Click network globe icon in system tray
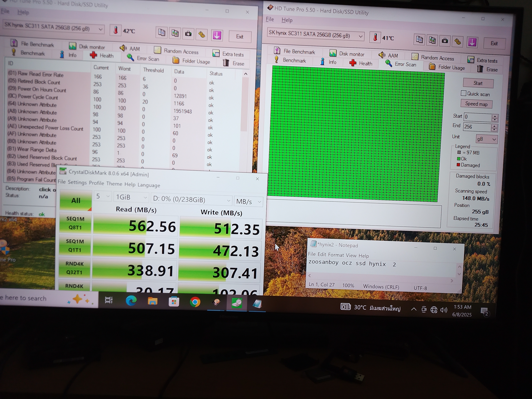The width and height of the screenshot is (532, 399). [434, 310]
